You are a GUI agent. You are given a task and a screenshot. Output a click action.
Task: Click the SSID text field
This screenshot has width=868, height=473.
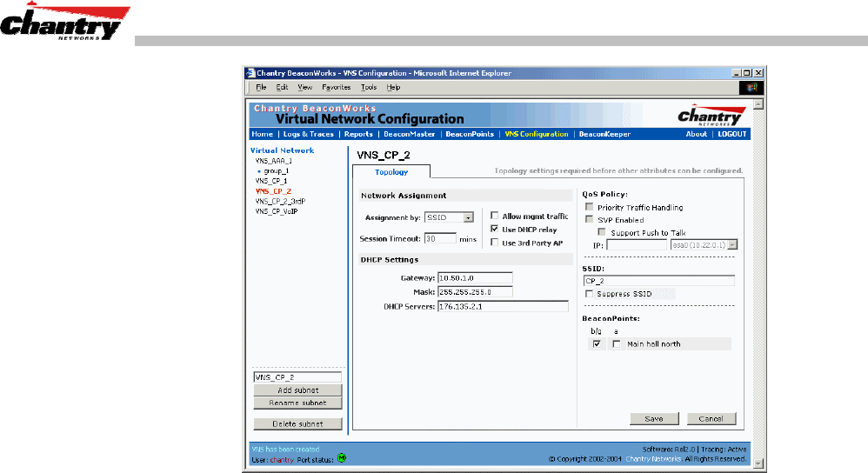658,281
